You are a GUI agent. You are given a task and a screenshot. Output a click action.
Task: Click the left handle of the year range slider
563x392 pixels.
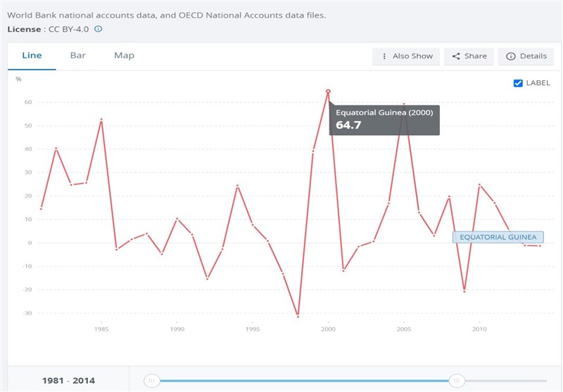pos(151,381)
